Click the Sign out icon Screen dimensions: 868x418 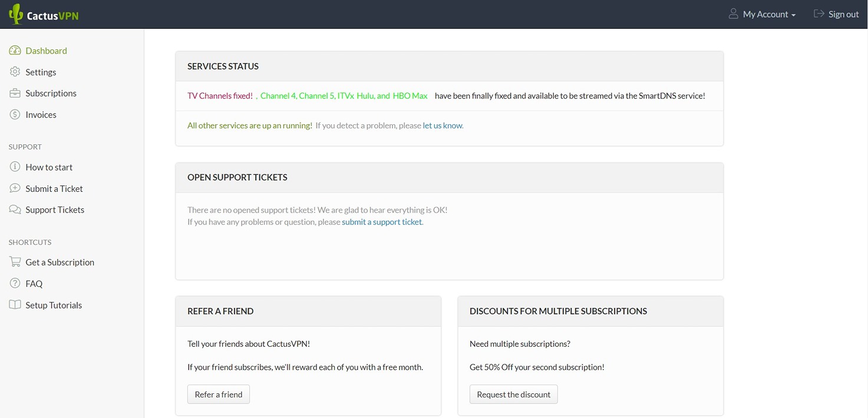point(819,14)
